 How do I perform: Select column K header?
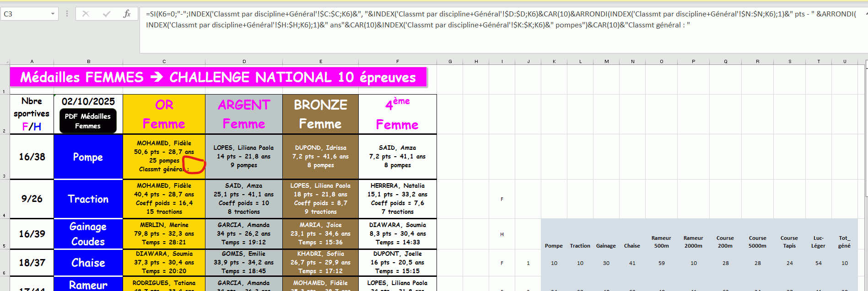554,61
